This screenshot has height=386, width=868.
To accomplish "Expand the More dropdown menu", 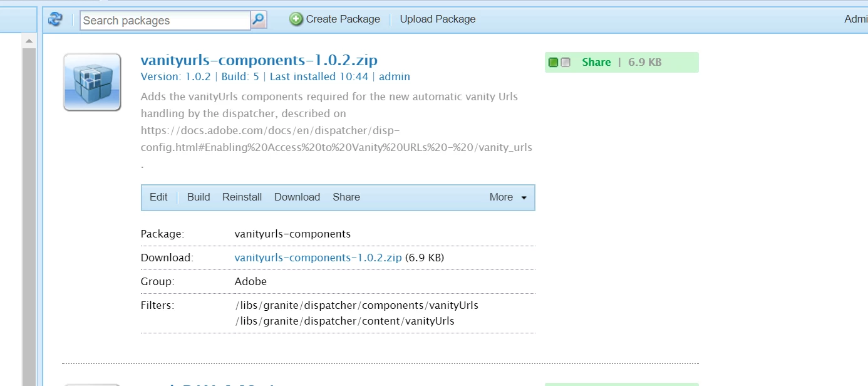I will (508, 197).
